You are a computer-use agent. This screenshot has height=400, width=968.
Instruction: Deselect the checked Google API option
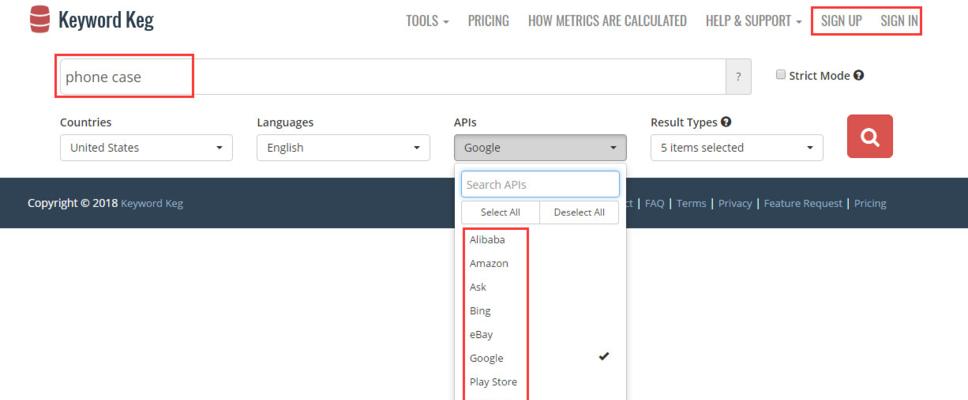[540, 358]
